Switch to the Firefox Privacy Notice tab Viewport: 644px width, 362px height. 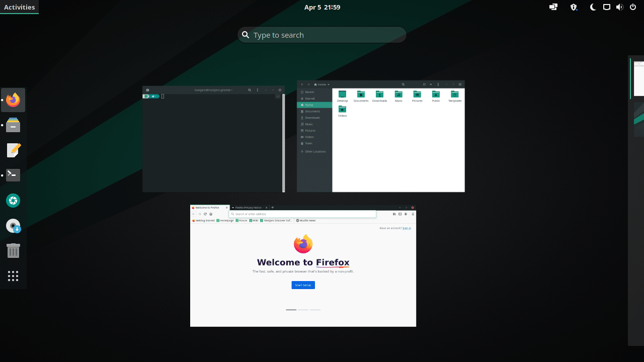pos(249,207)
